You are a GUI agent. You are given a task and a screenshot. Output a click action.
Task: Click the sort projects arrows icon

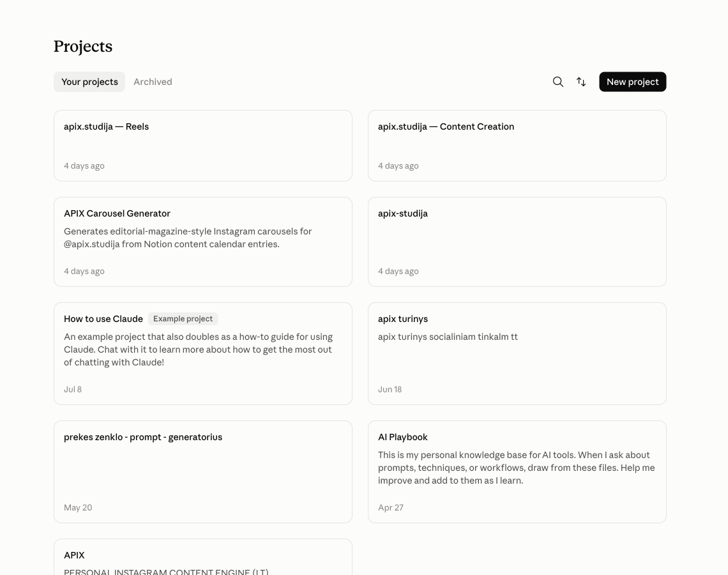pos(581,82)
